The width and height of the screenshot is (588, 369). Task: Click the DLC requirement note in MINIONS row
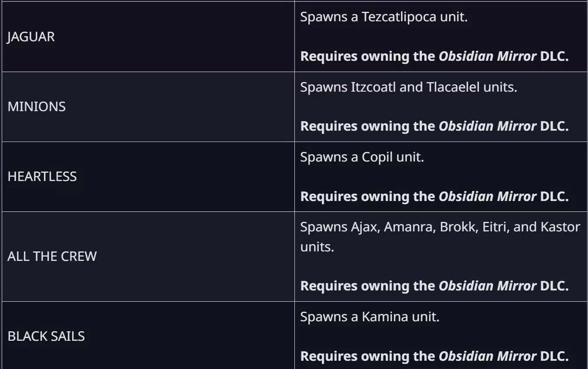[x=434, y=126]
